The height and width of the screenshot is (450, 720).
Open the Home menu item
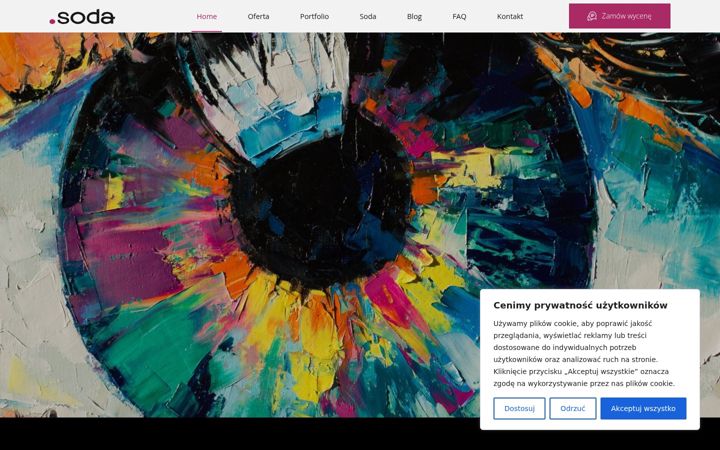pos(207,16)
